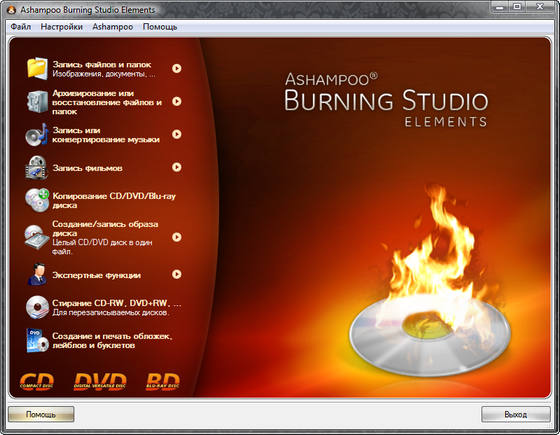The image size is (560, 435).
Task: Select Стирание CD-RW, DVD+RW option
Action: tap(116, 303)
